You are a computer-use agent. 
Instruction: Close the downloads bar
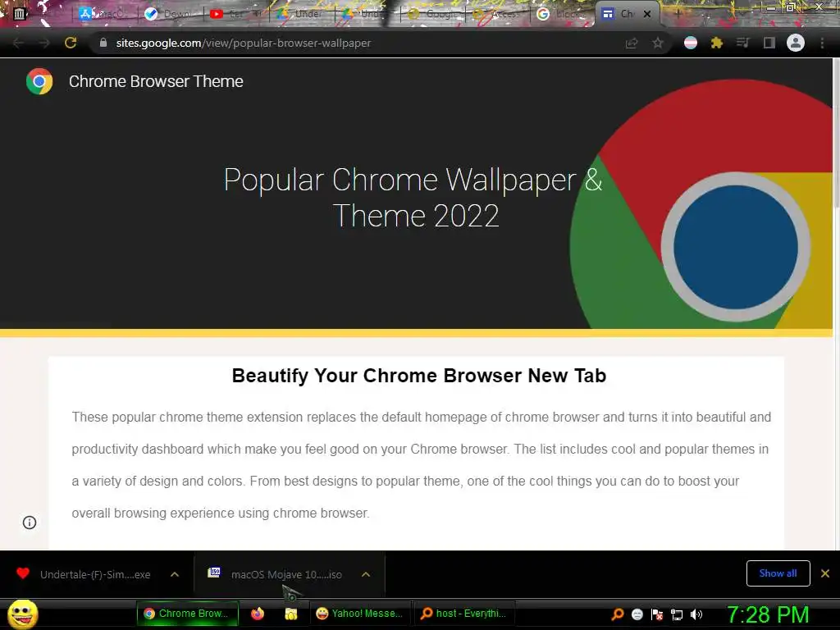[x=825, y=573]
